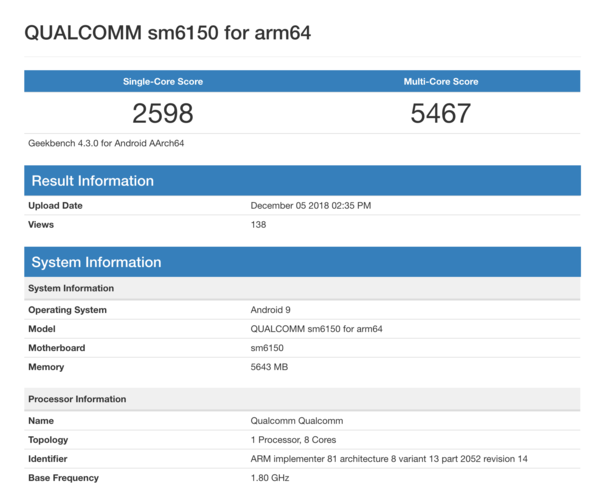The image size is (600, 498).
Task: Click the blue System Information section header
Action: tap(302, 262)
